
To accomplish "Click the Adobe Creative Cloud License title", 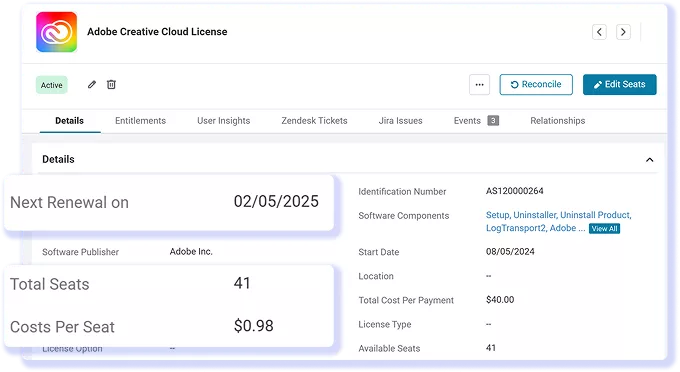I will (x=157, y=32).
